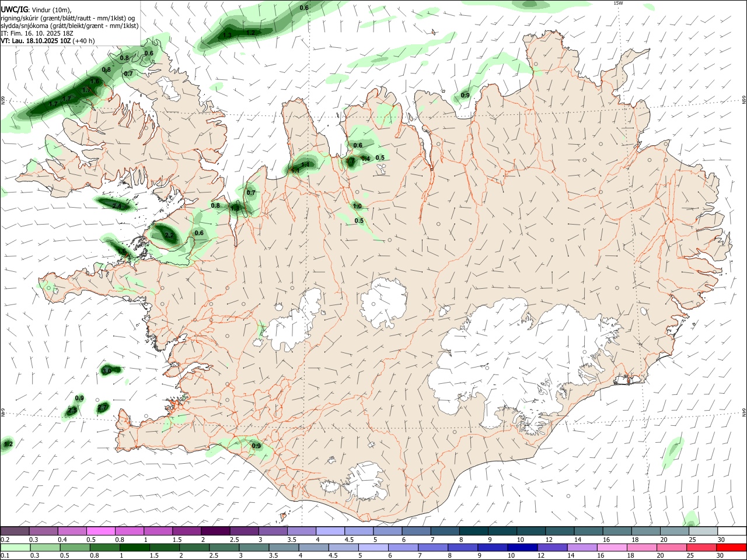
Task: Click the 1.3 precipitation value up north
Action: (x=227, y=35)
